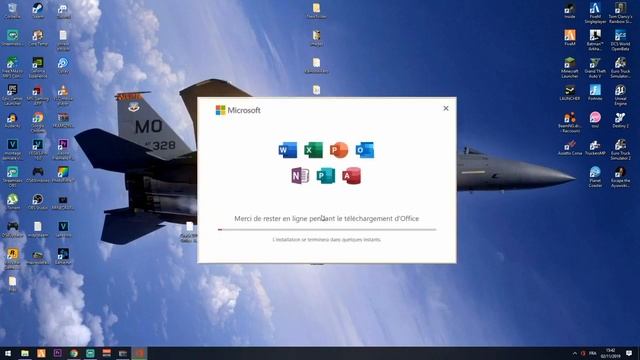The width and height of the screenshot is (640, 360).
Task: Click the Excel icon in the installer
Action: [313, 150]
